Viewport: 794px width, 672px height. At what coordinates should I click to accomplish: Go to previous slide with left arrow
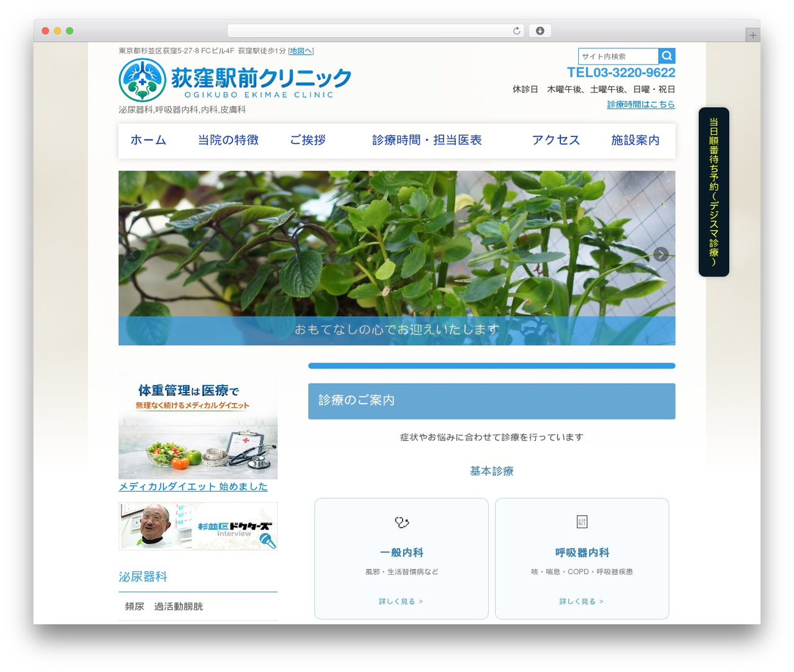tap(133, 254)
